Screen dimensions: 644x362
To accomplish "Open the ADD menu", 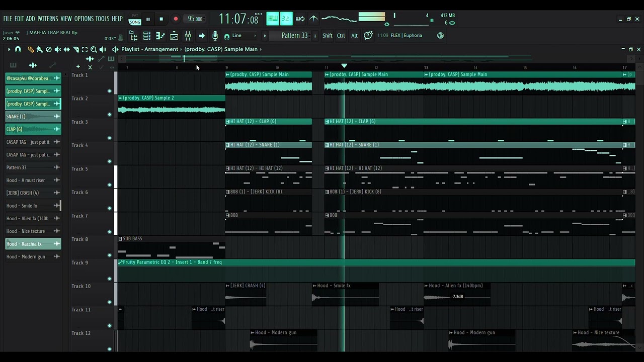I will click(31, 19).
